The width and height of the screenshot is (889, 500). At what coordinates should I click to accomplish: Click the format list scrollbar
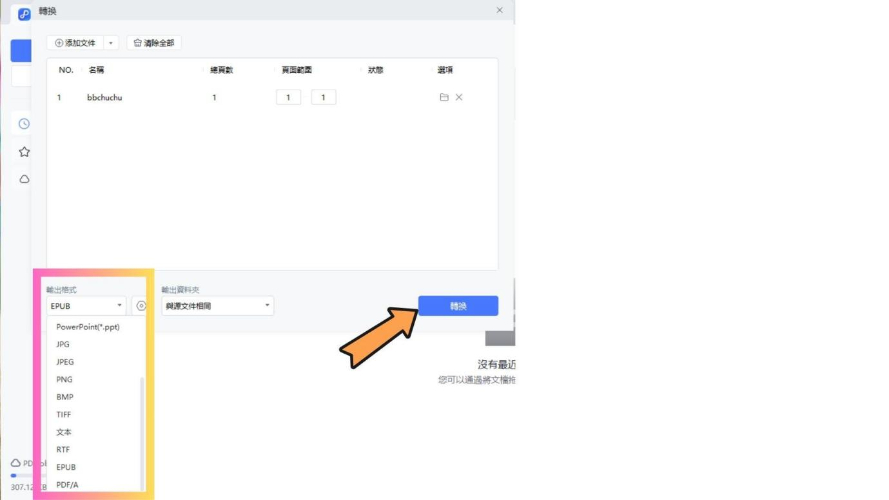click(x=142, y=432)
